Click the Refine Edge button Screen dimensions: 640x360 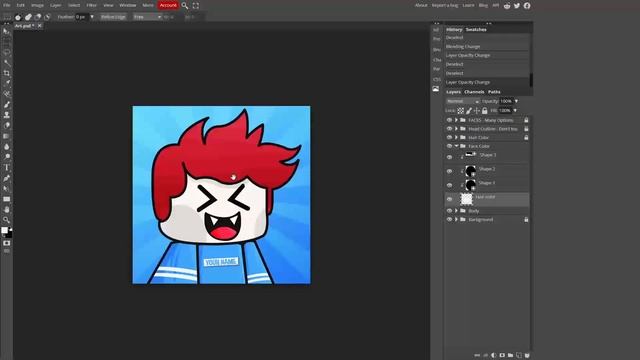point(113,17)
